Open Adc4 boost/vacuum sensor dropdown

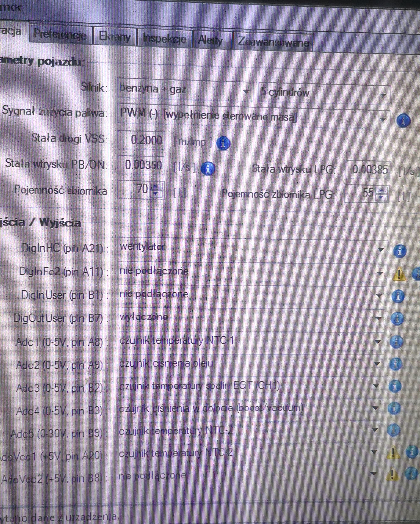coord(249,408)
